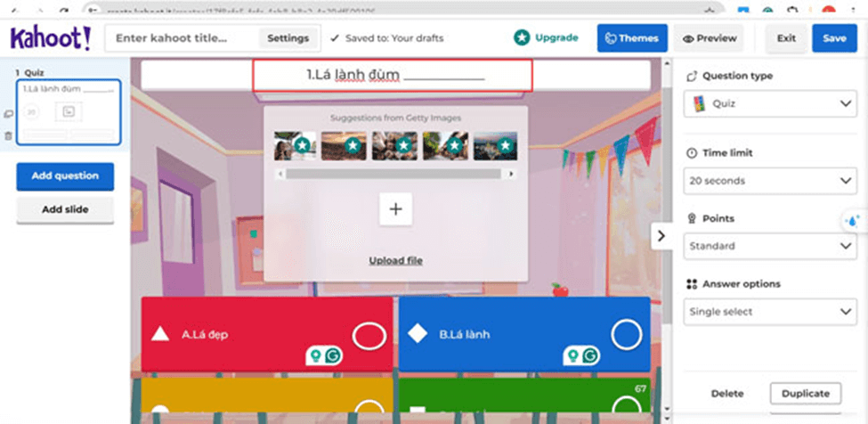Click the Save button
Viewport: 868px width, 424px height.
[834, 38]
